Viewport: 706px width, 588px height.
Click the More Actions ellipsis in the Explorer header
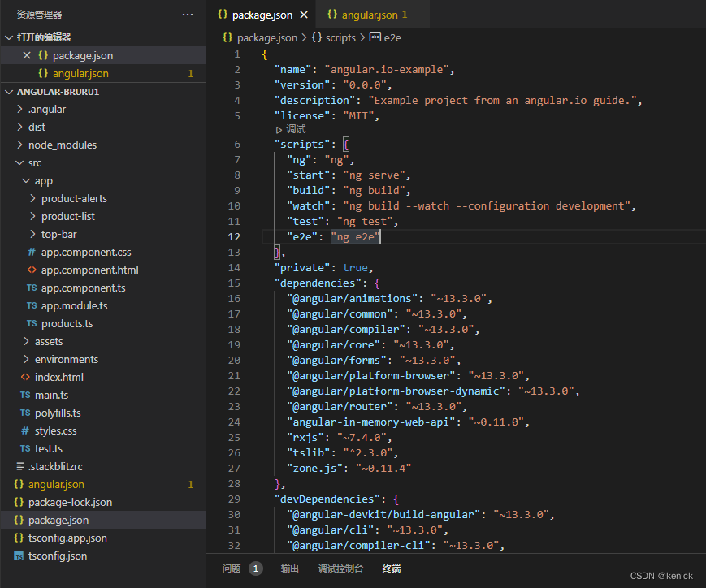(188, 14)
